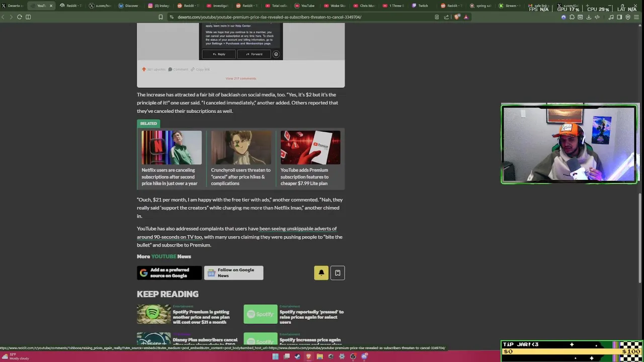
Task: Bookmark this page from the address bar
Action: [160, 17]
